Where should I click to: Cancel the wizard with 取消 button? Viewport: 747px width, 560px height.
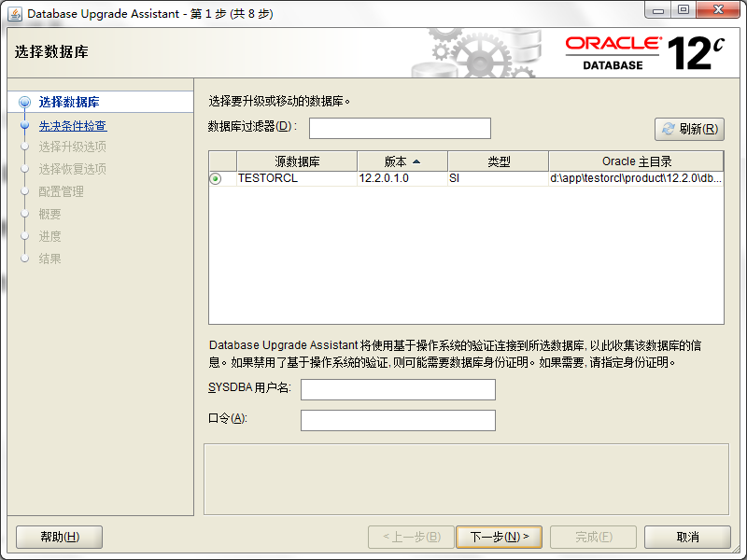[x=687, y=538]
